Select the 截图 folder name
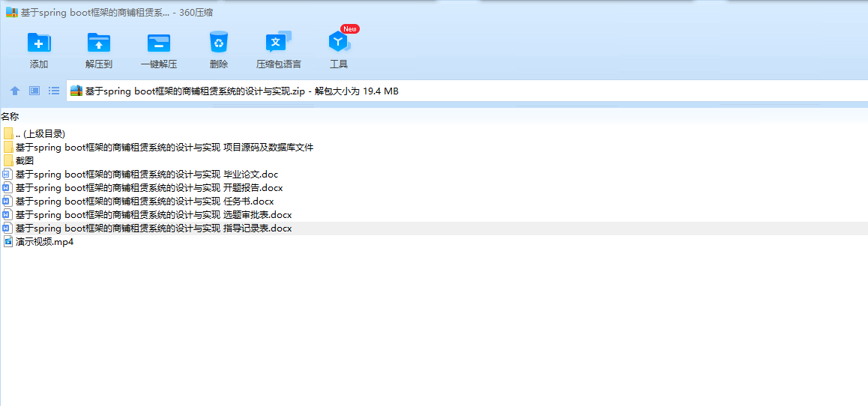The width and height of the screenshot is (868, 406). pyautogui.click(x=24, y=160)
